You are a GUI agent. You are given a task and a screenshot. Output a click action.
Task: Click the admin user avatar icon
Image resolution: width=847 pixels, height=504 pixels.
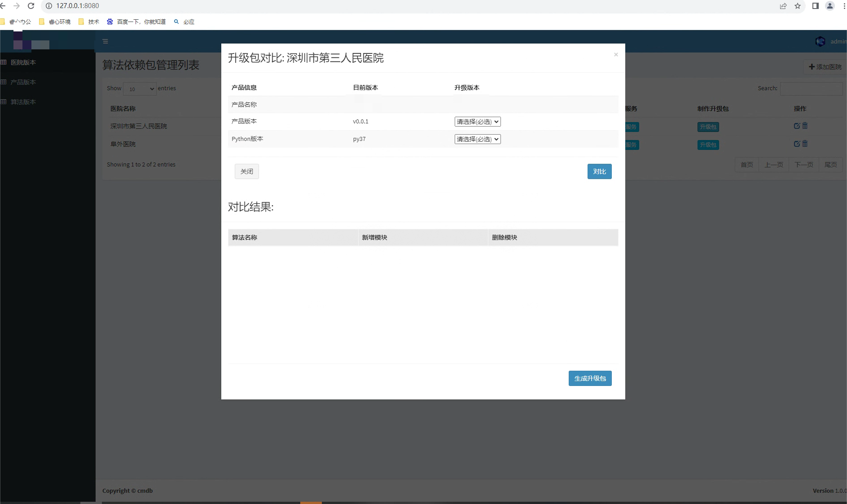tap(820, 41)
